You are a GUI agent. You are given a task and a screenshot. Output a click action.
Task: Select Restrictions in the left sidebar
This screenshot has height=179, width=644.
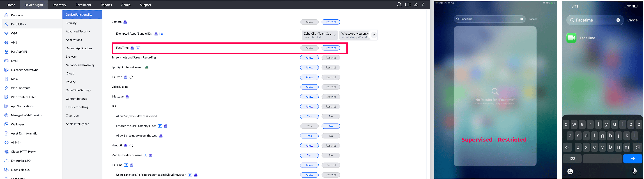[32, 24]
